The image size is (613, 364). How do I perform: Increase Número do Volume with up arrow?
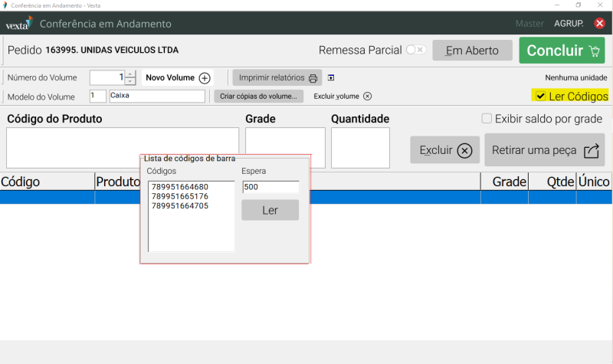tap(130, 74)
